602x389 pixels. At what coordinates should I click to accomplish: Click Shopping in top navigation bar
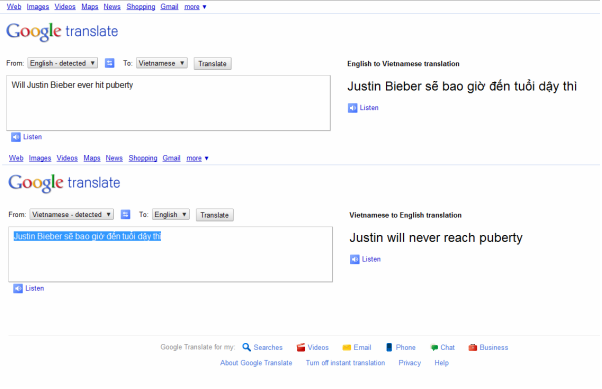coord(141,7)
